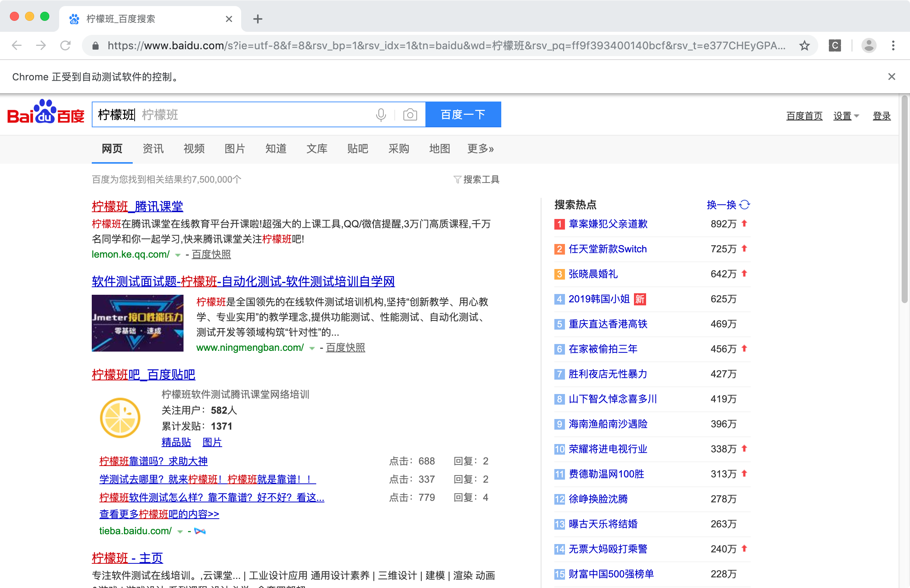Click the voice search microphone icon
Image resolution: width=910 pixels, height=588 pixels.
click(381, 115)
